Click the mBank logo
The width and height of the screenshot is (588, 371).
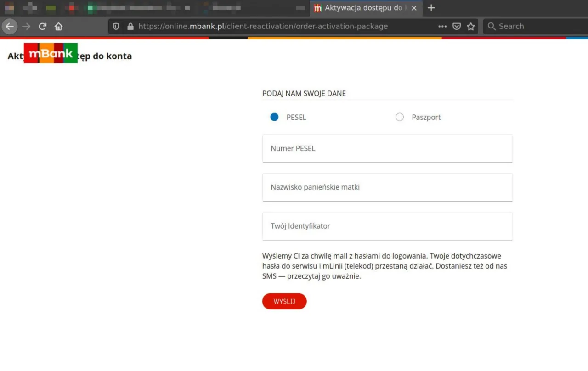tap(51, 53)
